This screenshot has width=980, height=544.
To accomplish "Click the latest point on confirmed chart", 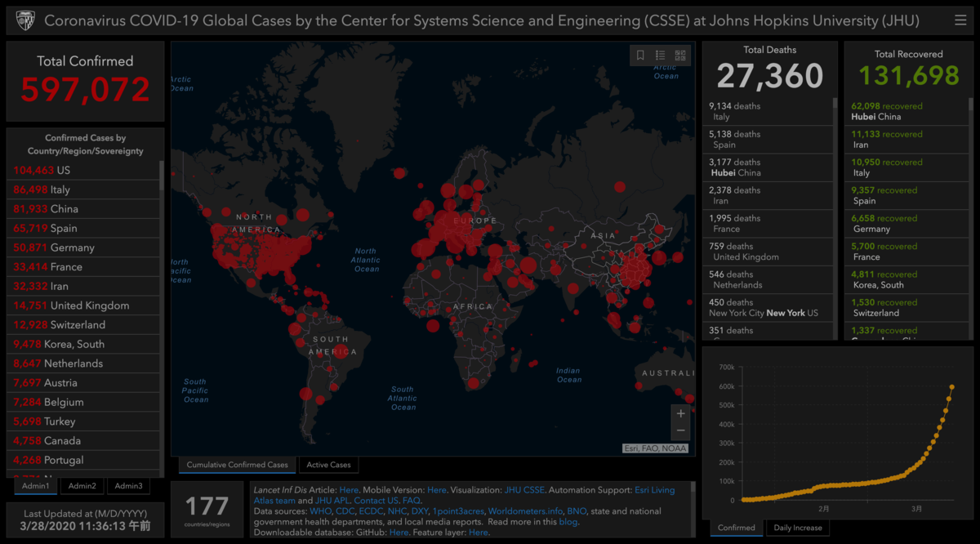I will point(952,386).
